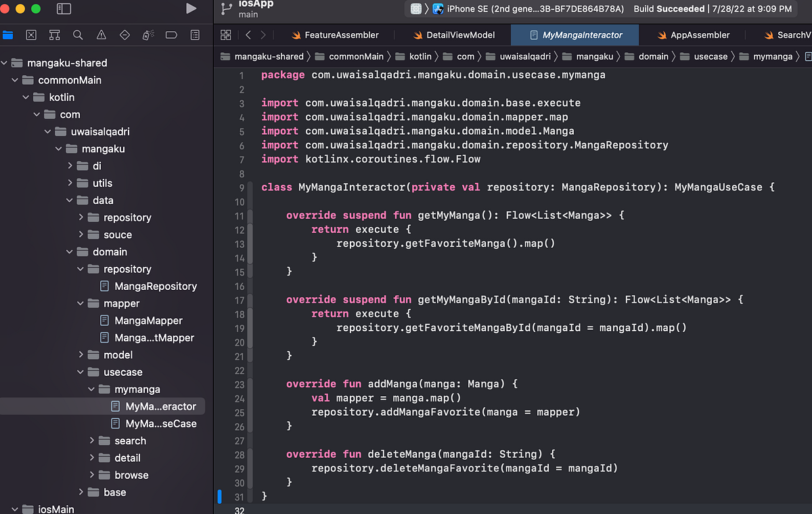The image size is (812, 514).
Task: Open the Report navigator list icon
Action: coord(194,34)
